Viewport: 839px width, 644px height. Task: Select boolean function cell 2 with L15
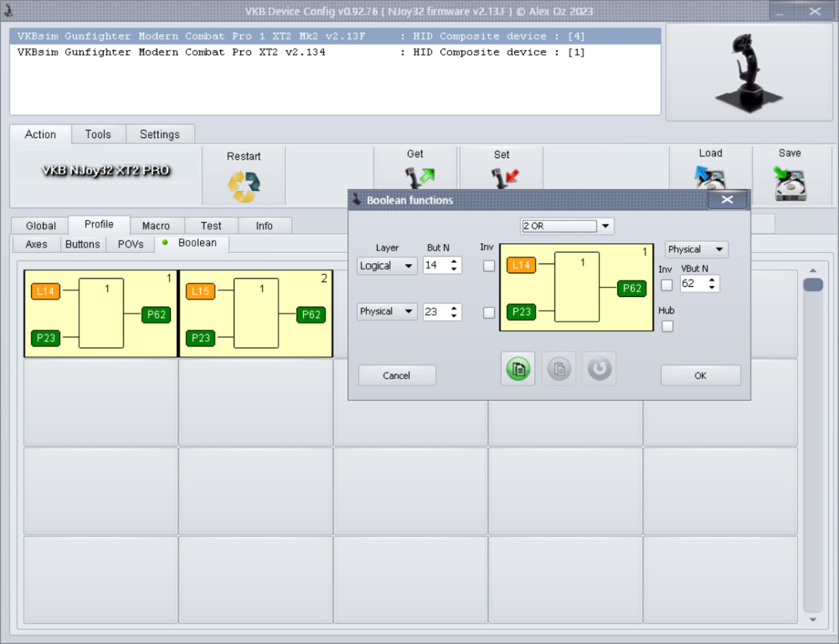coord(256,313)
